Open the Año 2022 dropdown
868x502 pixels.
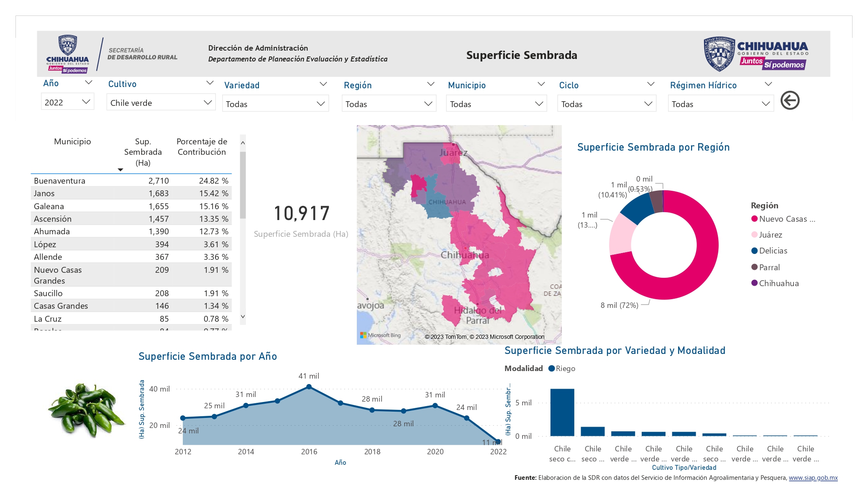68,102
